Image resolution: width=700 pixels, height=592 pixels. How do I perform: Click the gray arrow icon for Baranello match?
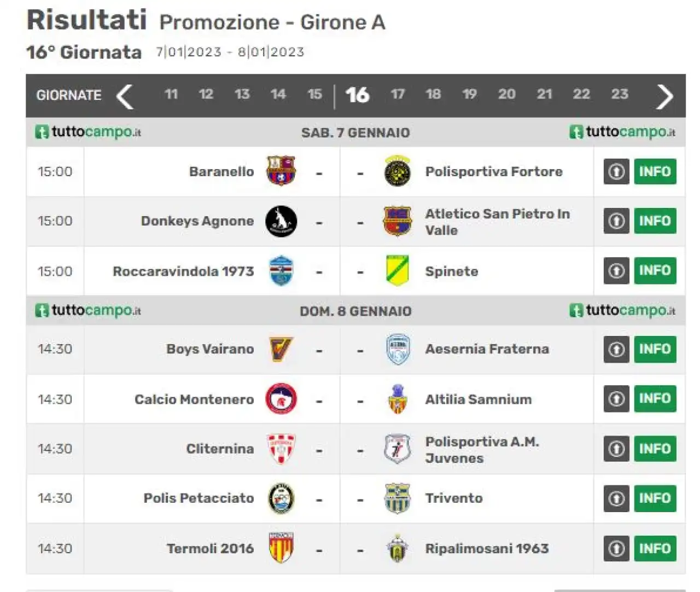[616, 171]
